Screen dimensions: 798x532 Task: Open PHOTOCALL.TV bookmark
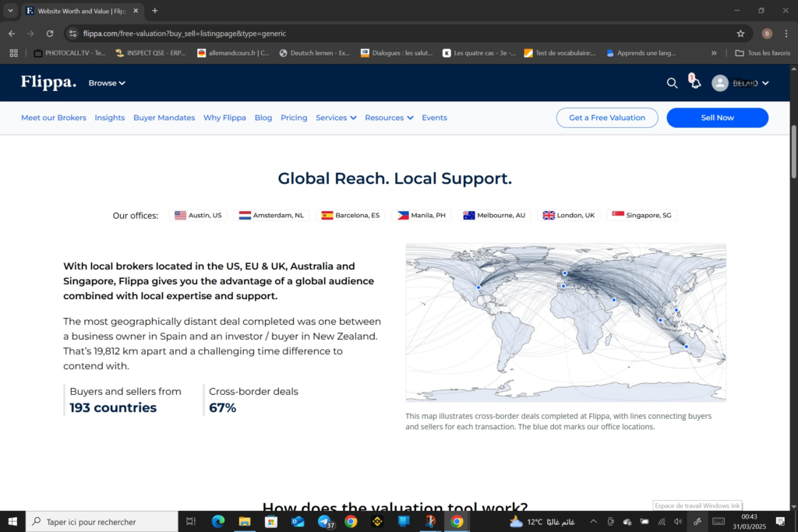tap(69, 53)
